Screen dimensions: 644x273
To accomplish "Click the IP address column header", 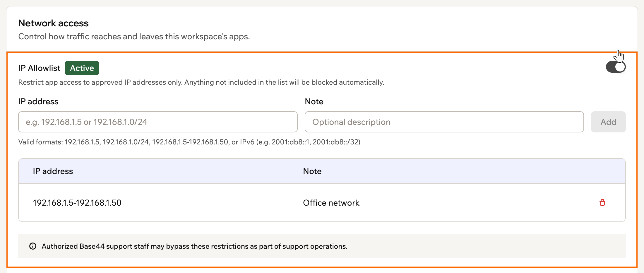I will click(x=53, y=171).
